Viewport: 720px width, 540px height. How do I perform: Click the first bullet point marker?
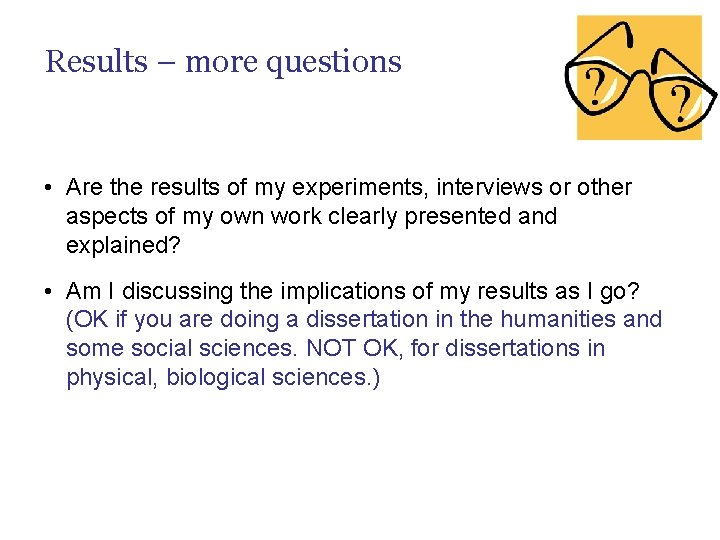[49, 188]
